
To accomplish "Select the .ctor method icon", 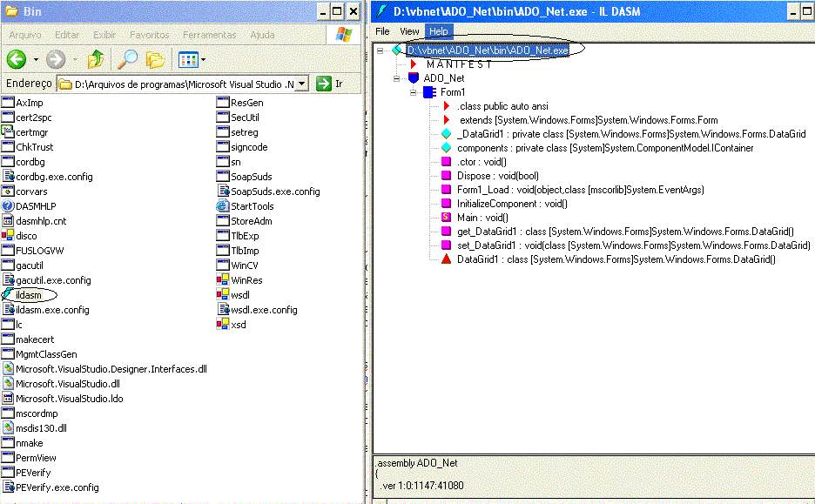I will tap(446, 162).
